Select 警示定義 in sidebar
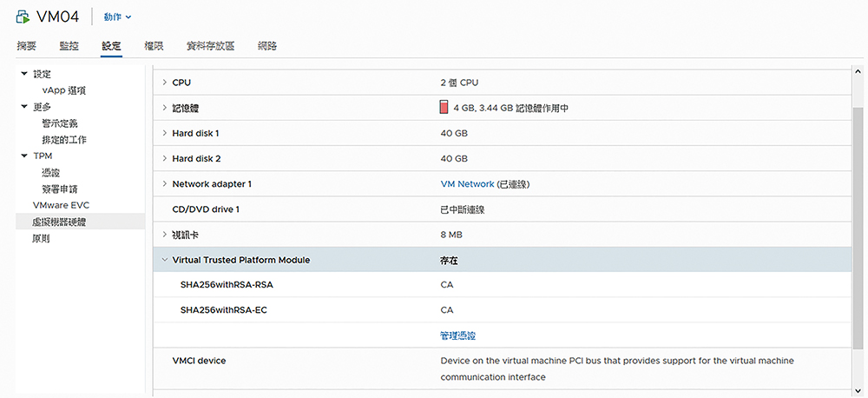Image resolution: width=868 pixels, height=398 pixels. pyautogui.click(x=60, y=123)
